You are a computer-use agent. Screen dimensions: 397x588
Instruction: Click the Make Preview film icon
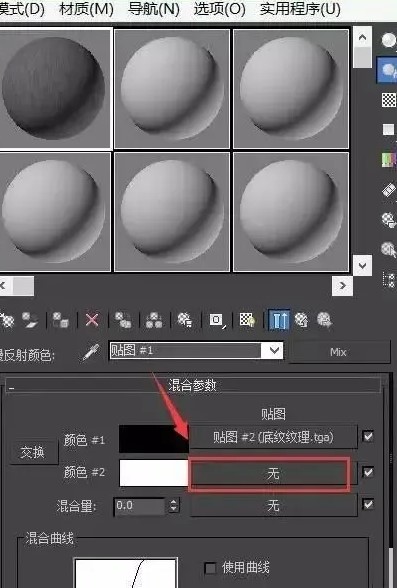pos(389,190)
